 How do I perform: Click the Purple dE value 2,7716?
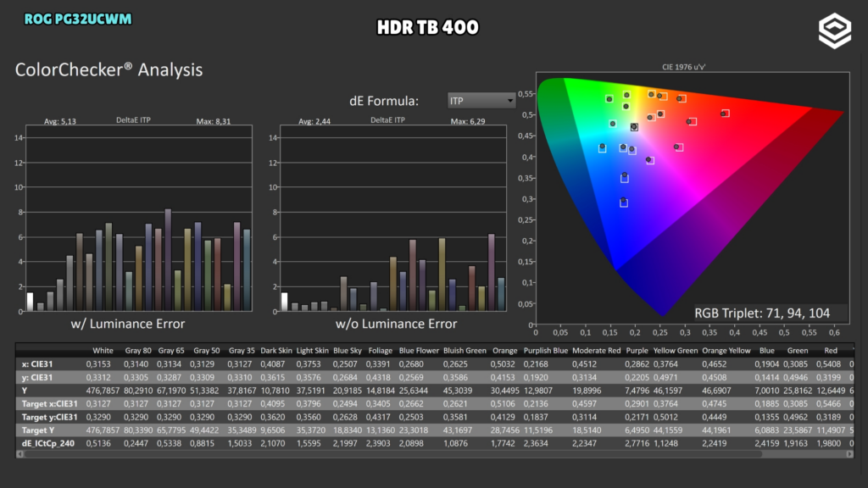click(637, 444)
